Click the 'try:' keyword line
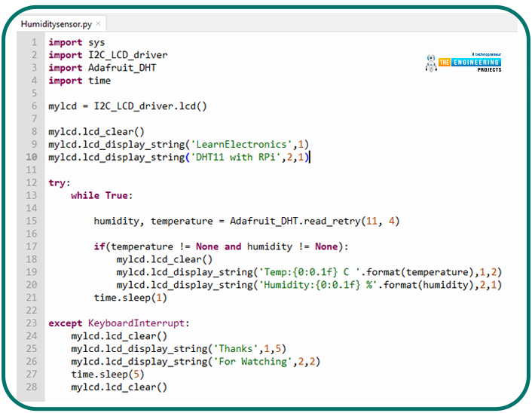Screen dimensions: 532x413 click(60, 183)
